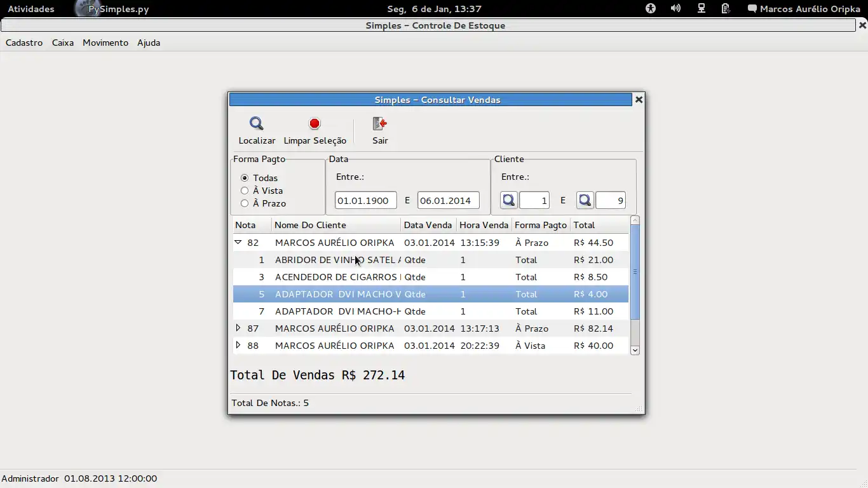Collapse sale note 82

coord(238,242)
